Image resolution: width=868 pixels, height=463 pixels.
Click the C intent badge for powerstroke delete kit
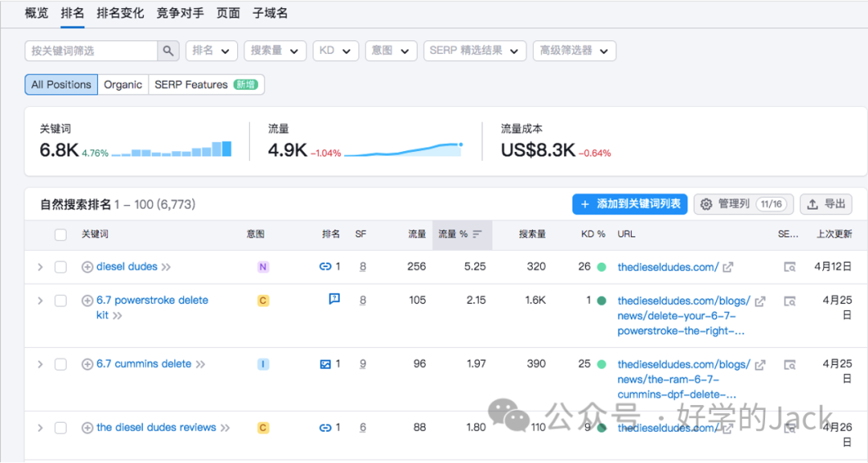click(x=263, y=301)
